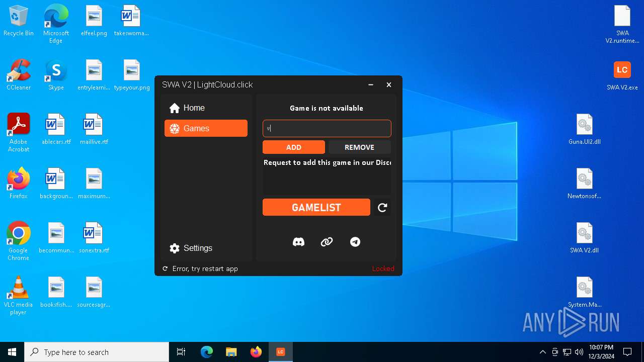Select the takeswoma Word document icon
The width and height of the screenshot is (644, 362).
pos(131,21)
